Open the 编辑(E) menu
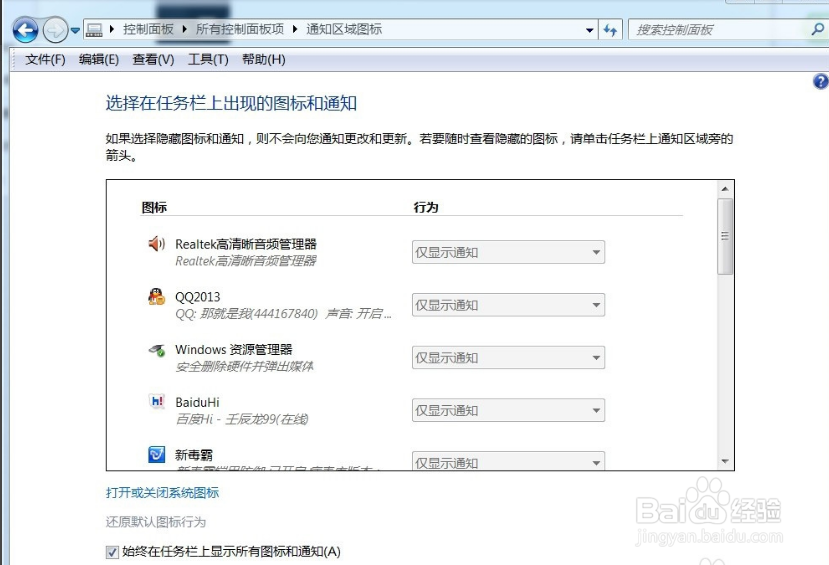Screen dimensions: 829x565 [99, 59]
